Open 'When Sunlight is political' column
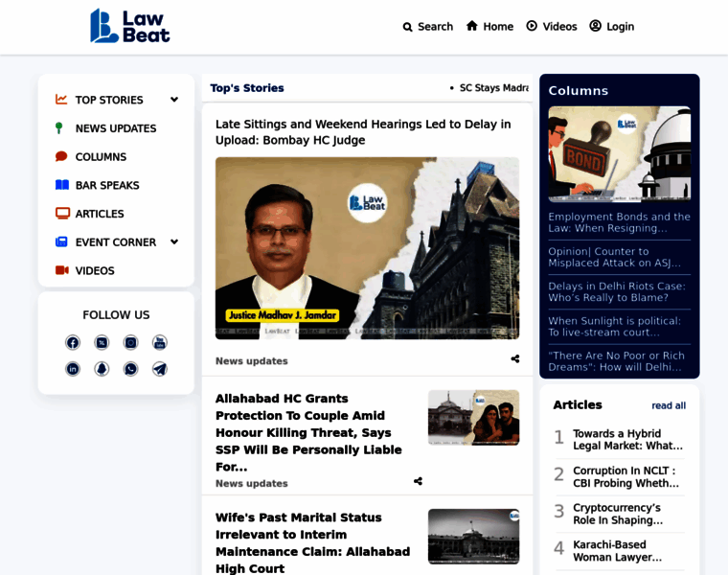 point(614,327)
